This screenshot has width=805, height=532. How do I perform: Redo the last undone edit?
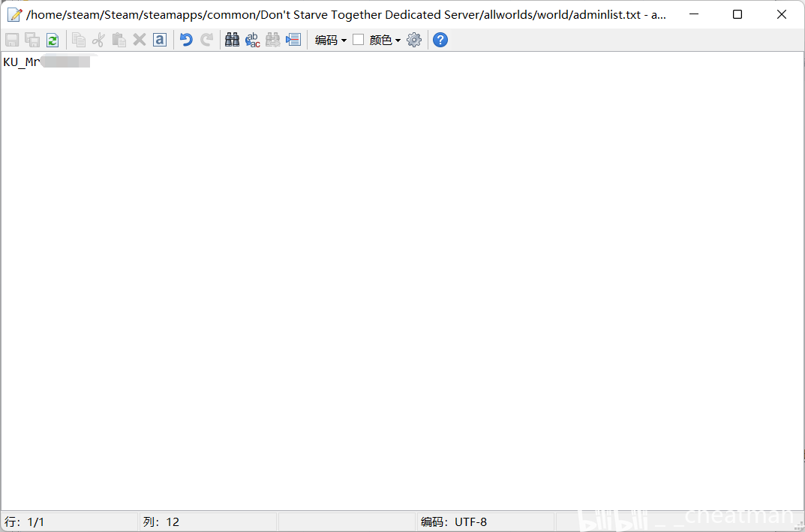tap(206, 40)
